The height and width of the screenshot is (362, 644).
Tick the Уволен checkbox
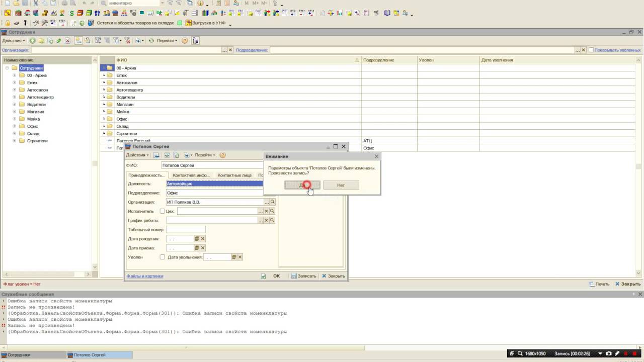click(162, 257)
